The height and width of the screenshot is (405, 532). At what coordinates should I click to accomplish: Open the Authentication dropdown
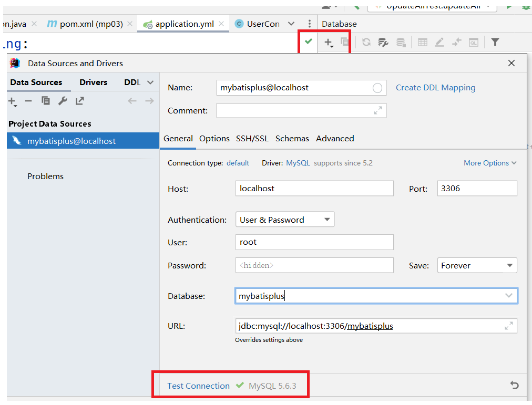(x=285, y=220)
